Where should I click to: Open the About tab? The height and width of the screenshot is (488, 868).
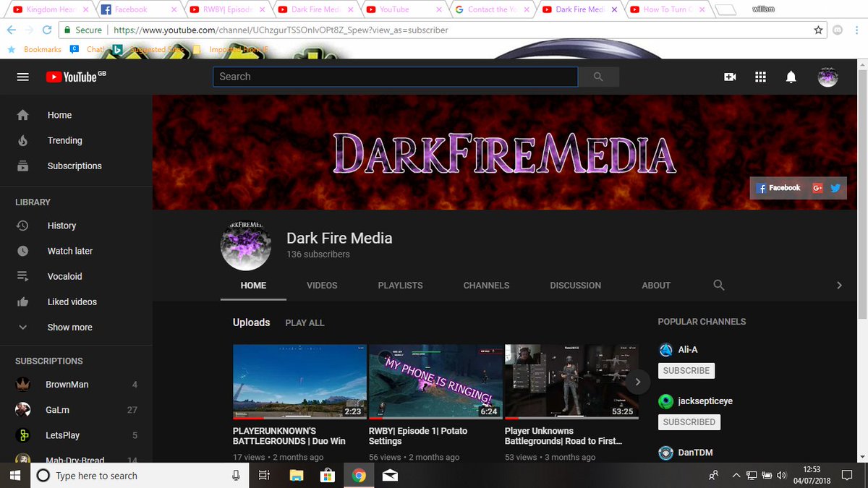pyautogui.click(x=656, y=286)
